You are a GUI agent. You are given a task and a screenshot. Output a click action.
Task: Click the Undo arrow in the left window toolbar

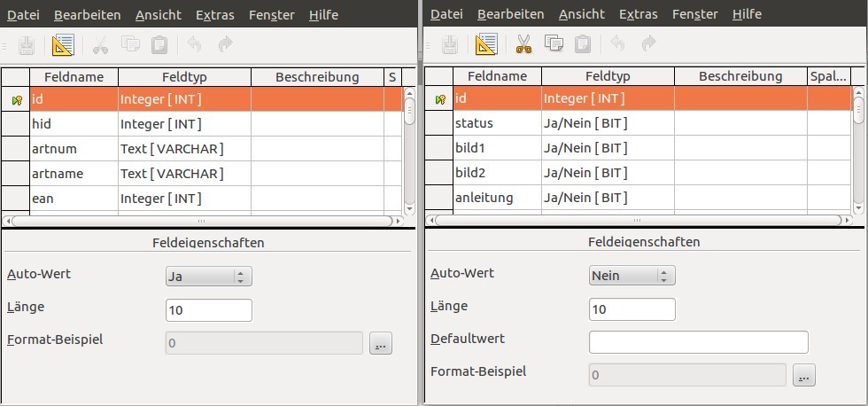[x=196, y=44]
